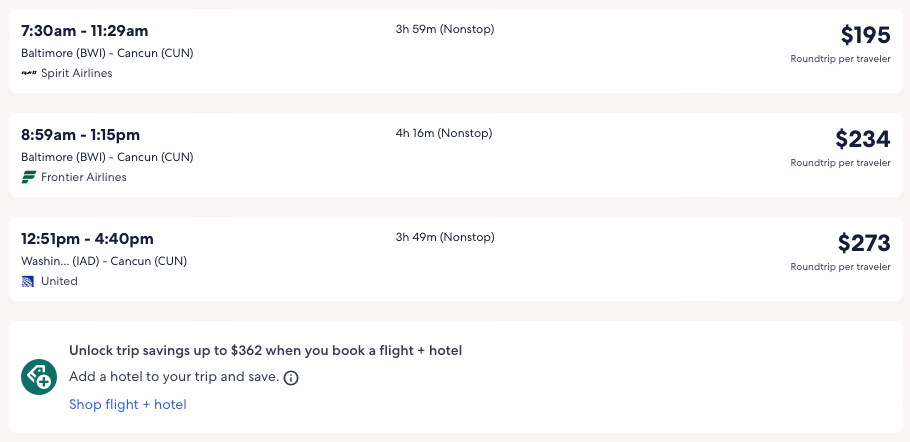
Task: Select the 8:59am - 1:15pm Frontier flight
Action: click(x=80, y=134)
